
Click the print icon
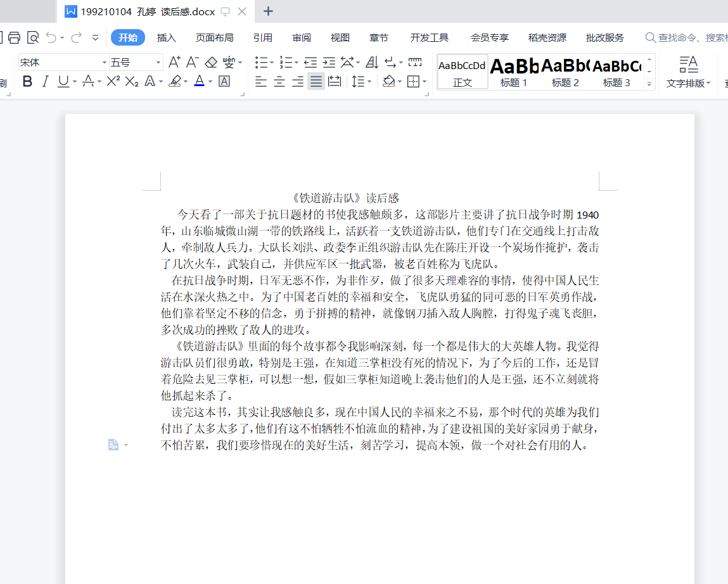pos(14,38)
